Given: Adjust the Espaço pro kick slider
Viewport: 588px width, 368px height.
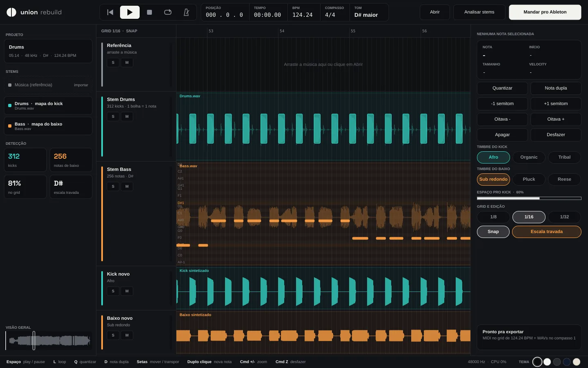Looking at the screenshot, I should pos(529,198).
